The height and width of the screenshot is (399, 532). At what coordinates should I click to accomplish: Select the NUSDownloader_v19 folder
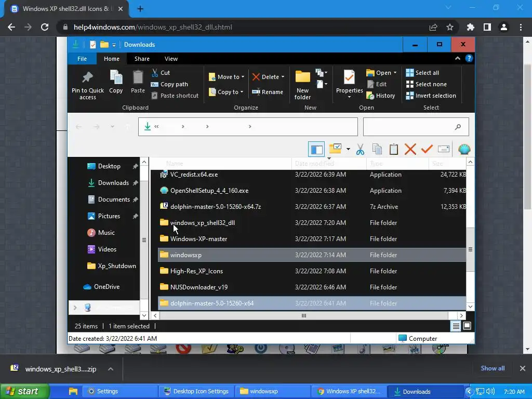[x=312, y=287]
